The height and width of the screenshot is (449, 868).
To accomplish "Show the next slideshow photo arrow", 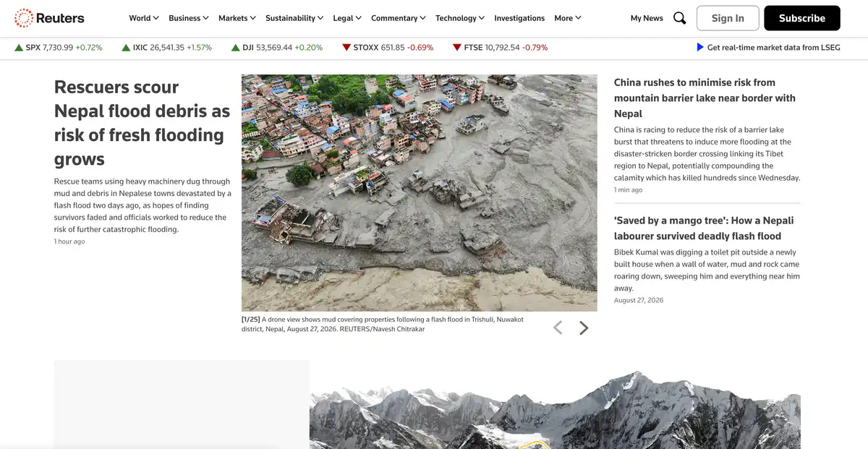I will pos(584,328).
